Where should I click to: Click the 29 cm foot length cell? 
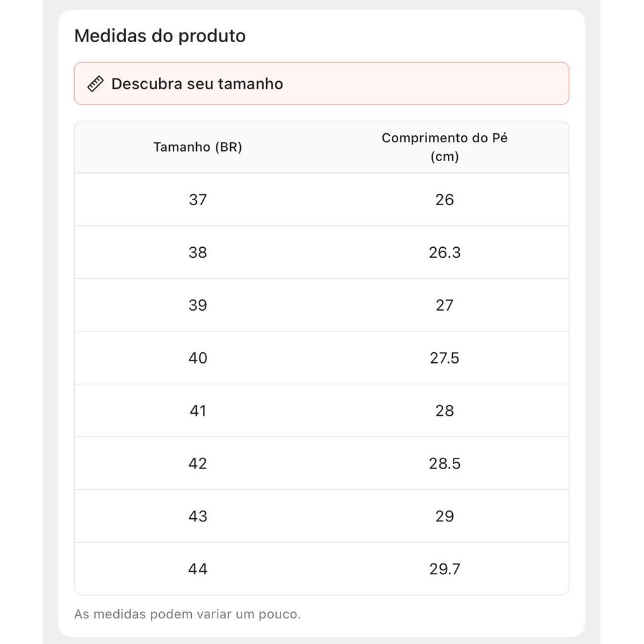445,517
